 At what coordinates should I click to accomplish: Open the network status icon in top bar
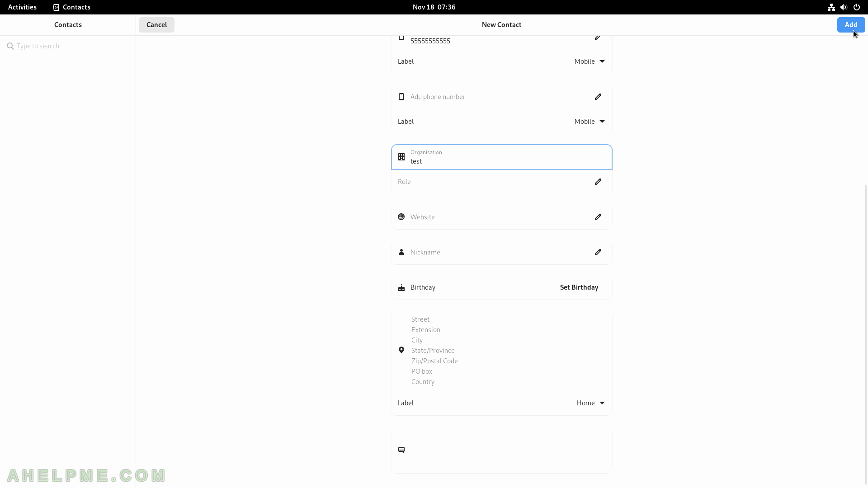[x=831, y=7]
